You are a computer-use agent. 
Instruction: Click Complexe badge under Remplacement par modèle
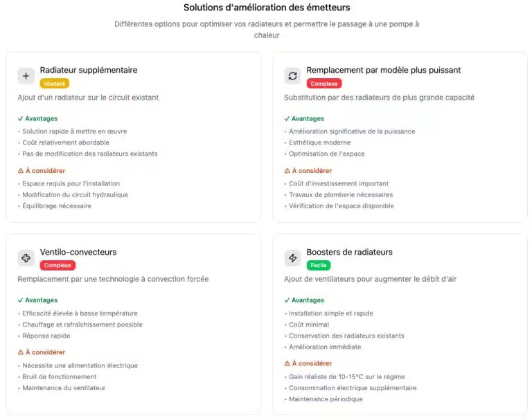tap(324, 84)
